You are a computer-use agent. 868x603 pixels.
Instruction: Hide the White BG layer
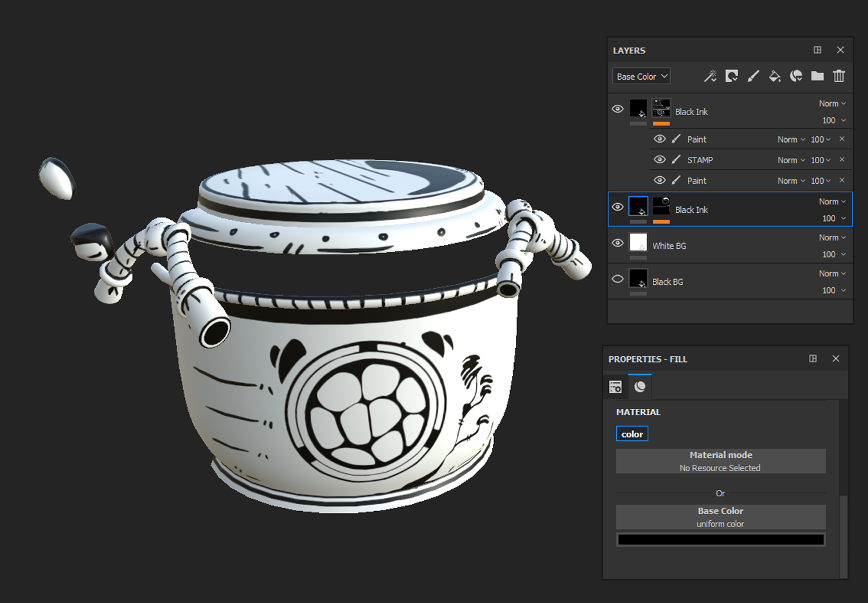617,243
